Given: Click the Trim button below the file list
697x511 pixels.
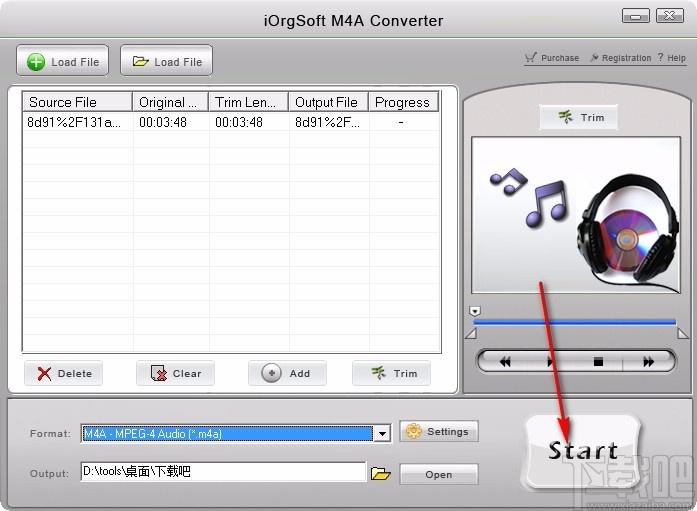Looking at the screenshot, I should pos(392,373).
